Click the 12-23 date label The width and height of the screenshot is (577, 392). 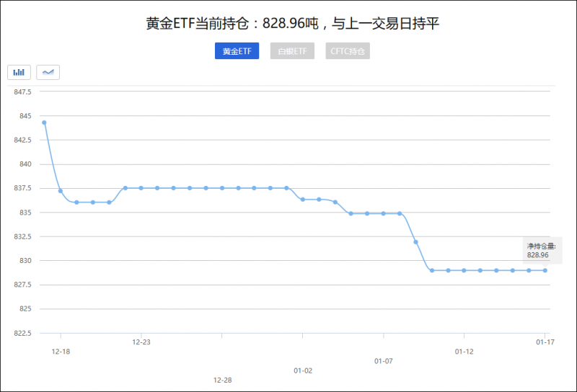[141, 342]
